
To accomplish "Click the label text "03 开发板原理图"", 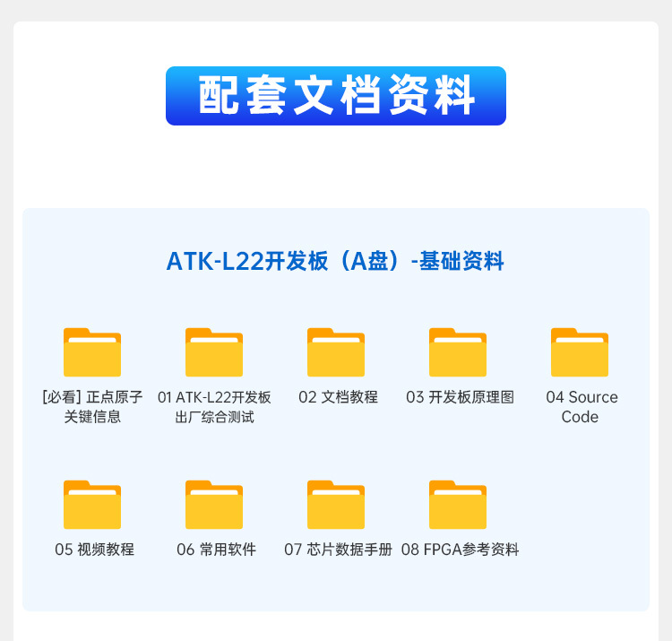I will (460, 397).
